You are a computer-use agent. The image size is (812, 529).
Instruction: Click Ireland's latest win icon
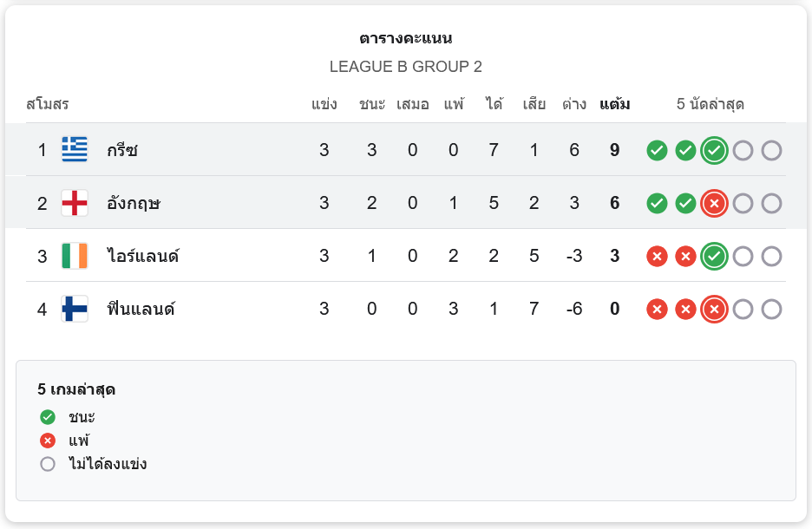pyautogui.click(x=714, y=256)
